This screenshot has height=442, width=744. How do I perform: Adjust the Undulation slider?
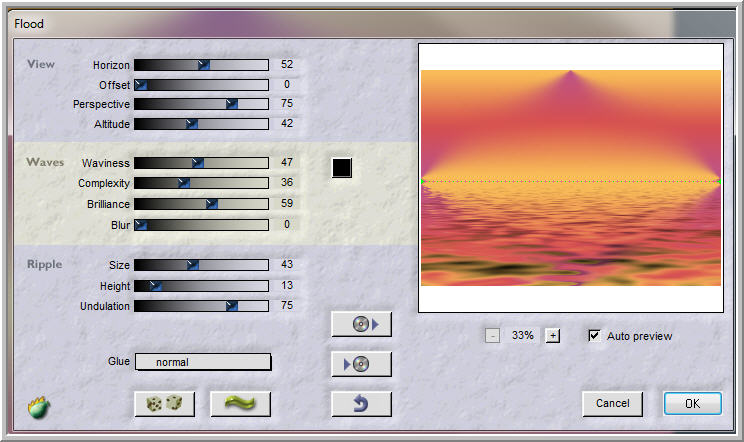pos(201,306)
